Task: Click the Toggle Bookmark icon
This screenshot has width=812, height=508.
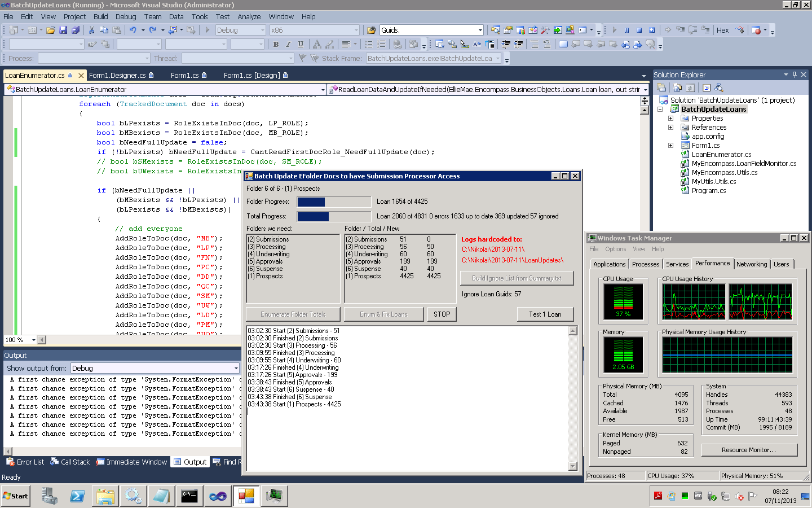Action: click(x=563, y=44)
